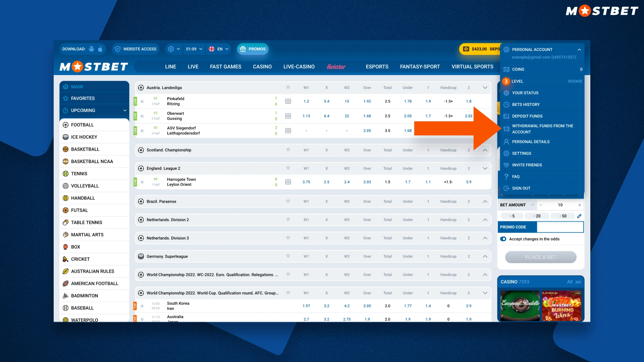Collapse the Austria. Landesliga section chevron

[x=485, y=88]
